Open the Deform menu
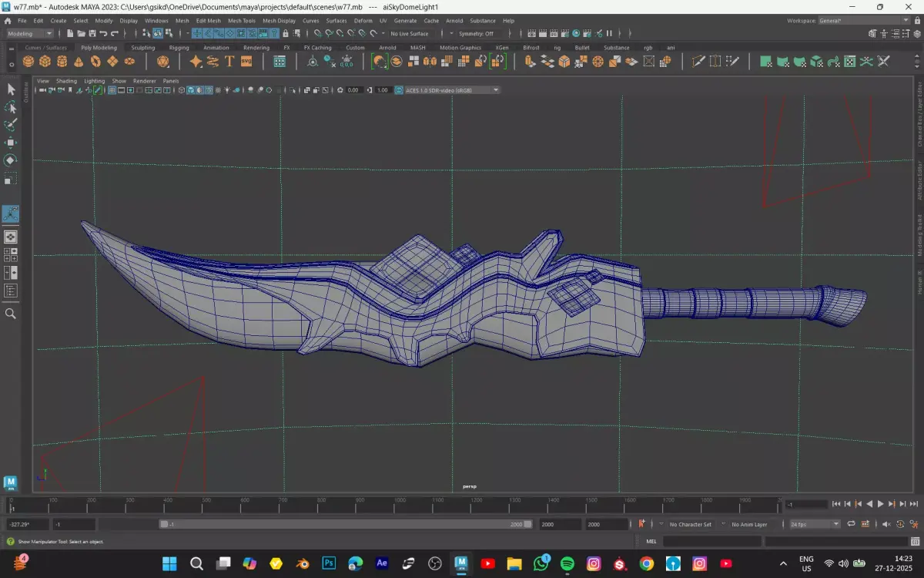924x578 pixels. click(363, 21)
